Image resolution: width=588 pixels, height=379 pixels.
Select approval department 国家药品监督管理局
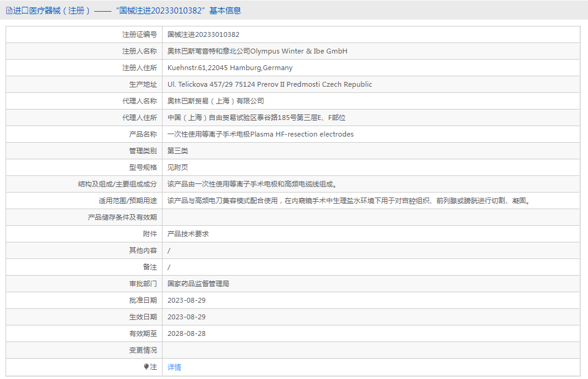(198, 284)
